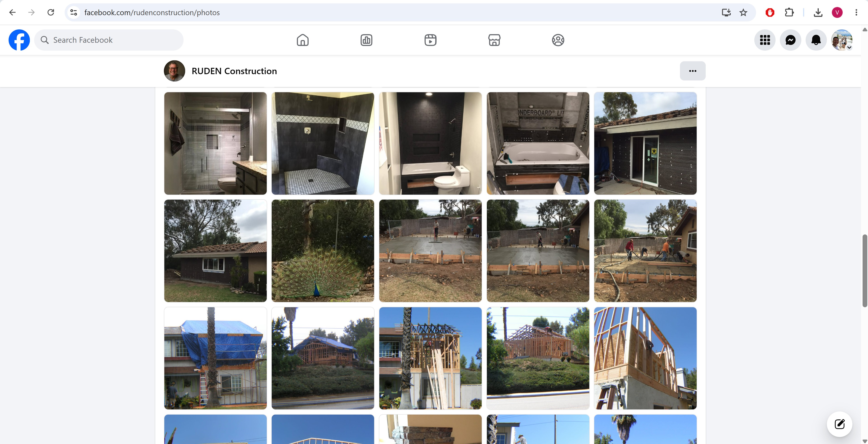Viewport: 868px width, 444px height.
Task: Open the sliding glass door exterior photo
Action: pyautogui.click(x=645, y=143)
